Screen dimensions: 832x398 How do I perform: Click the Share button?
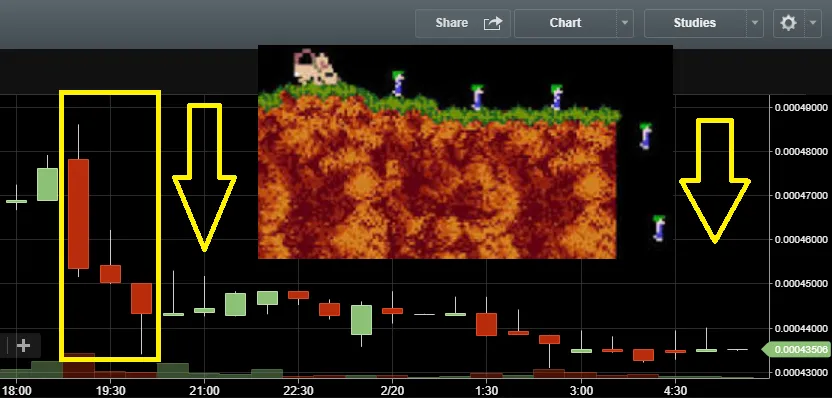(x=463, y=23)
